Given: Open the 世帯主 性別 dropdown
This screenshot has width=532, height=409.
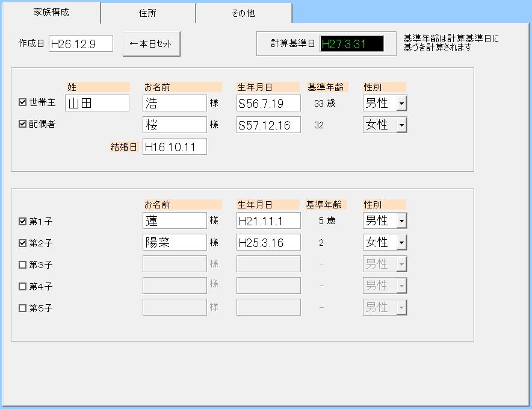Looking at the screenshot, I should click(401, 103).
